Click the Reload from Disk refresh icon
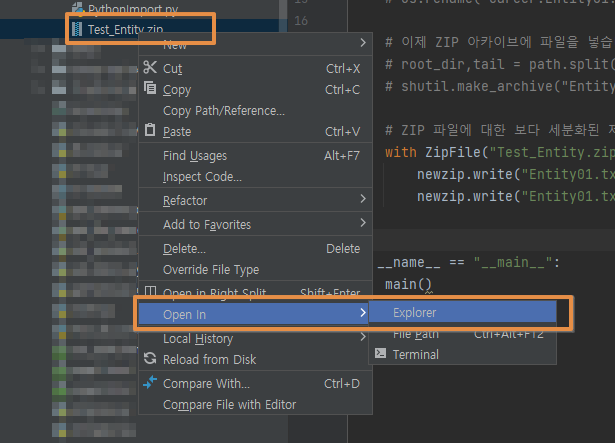Image resolution: width=615 pixels, height=443 pixels. point(150,358)
